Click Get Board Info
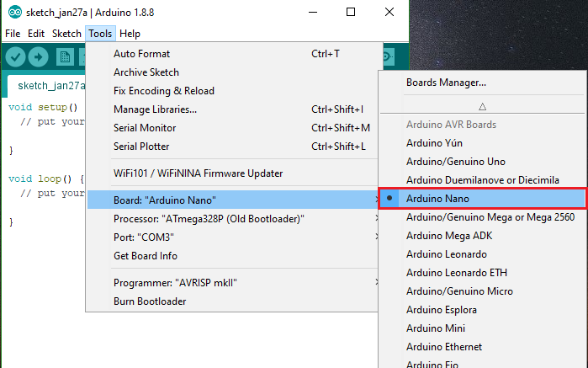588x368 pixels. (233, 256)
